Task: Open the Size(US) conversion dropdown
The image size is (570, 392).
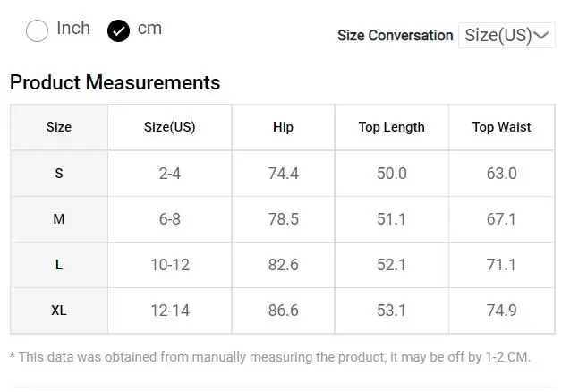Action: 506,36
